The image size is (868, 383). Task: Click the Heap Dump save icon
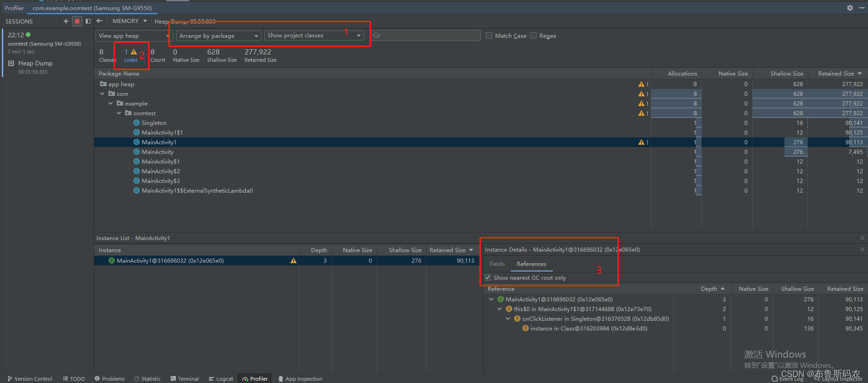point(11,63)
